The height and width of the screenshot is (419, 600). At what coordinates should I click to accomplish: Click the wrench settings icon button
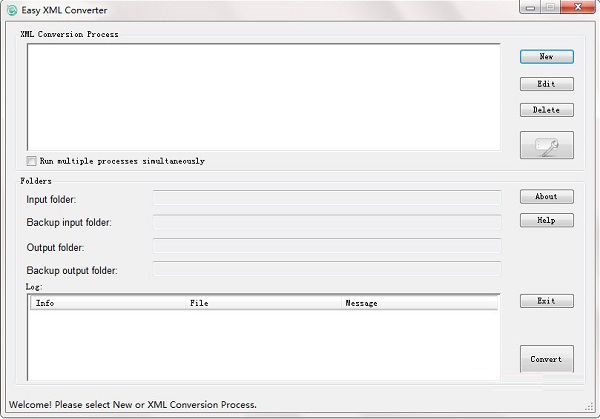tap(546, 145)
